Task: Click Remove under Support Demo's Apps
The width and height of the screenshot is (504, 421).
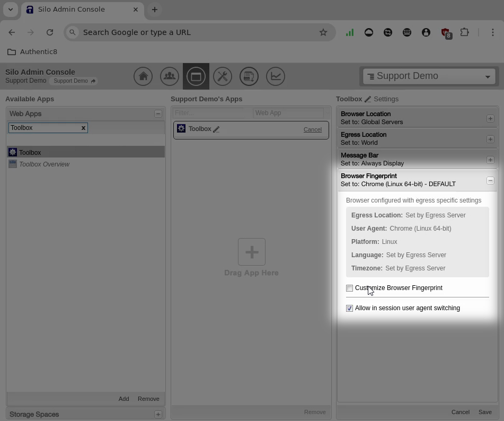Action: coord(315,412)
